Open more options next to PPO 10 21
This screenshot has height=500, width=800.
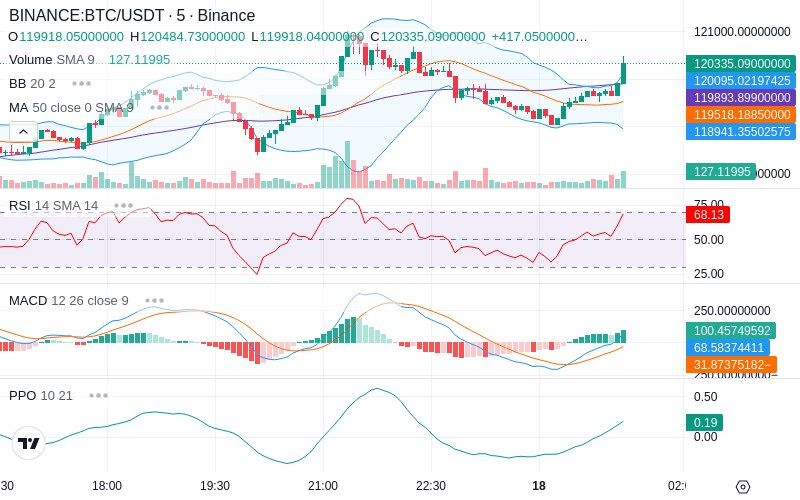(x=98, y=395)
